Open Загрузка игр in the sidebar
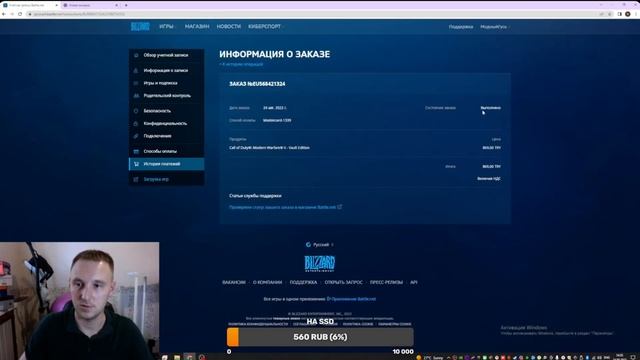640x360 pixels. pos(167,179)
